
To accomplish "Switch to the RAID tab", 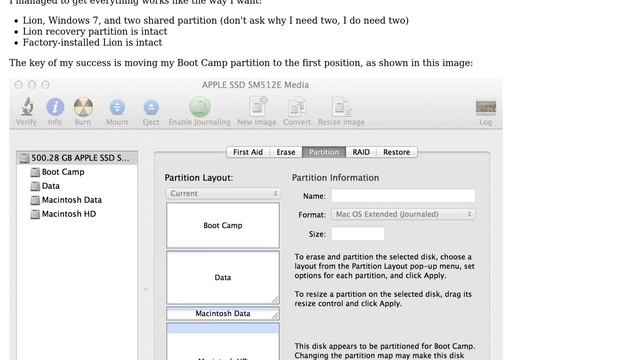I will (361, 152).
